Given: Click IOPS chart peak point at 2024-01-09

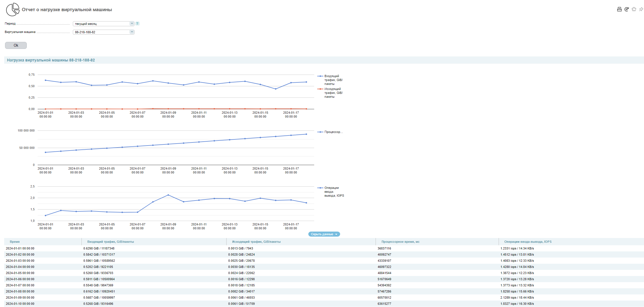Looking at the screenshot, I should point(168,195).
